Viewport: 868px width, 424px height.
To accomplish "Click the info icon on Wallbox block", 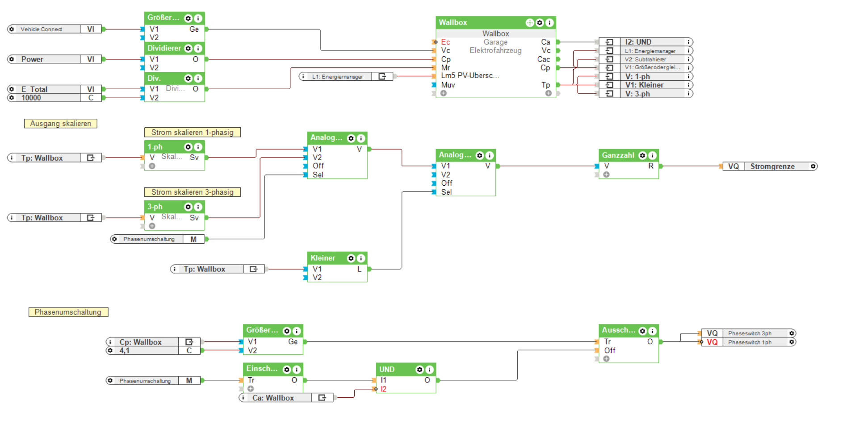I will [549, 22].
